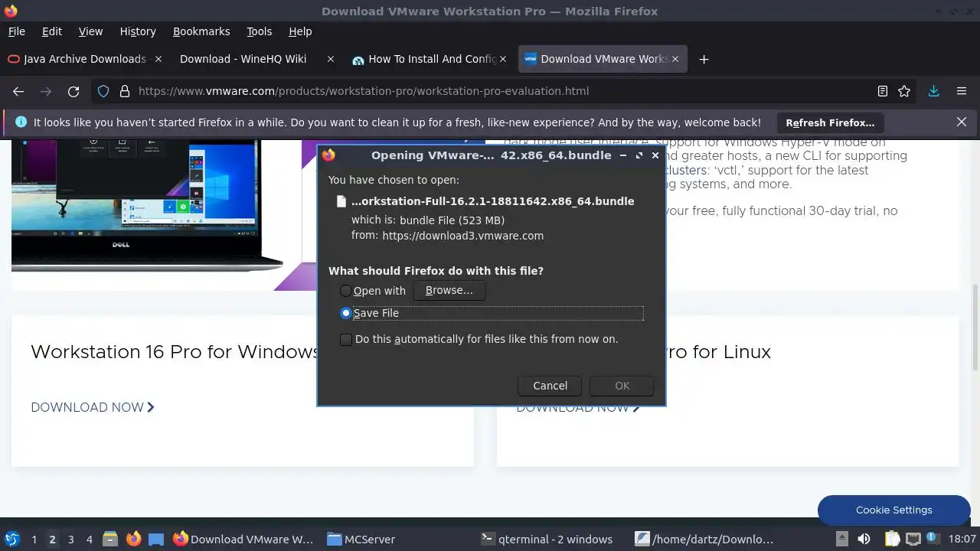The width and height of the screenshot is (980, 551).
Task: Open the History menu
Action: pos(138,31)
